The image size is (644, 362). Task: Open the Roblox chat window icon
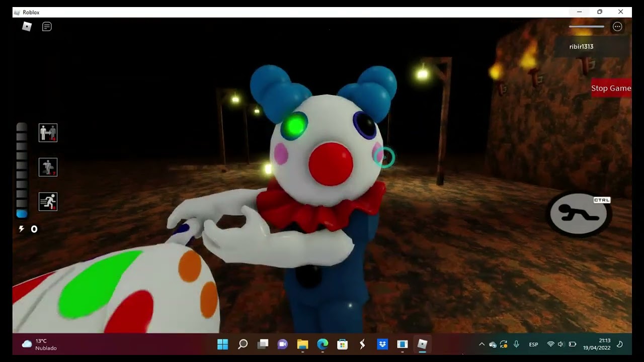(x=47, y=27)
